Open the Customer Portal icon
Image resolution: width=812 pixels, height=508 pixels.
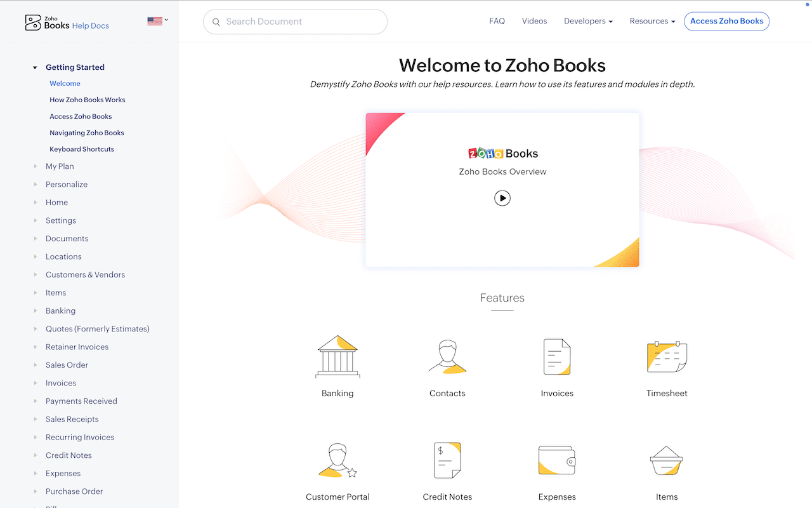tap(337, 460)
